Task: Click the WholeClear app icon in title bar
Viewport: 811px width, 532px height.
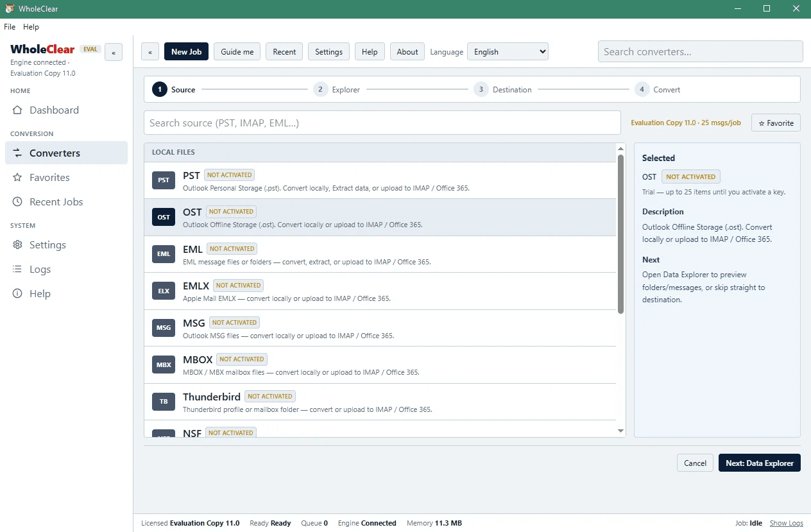Action: 10,8
